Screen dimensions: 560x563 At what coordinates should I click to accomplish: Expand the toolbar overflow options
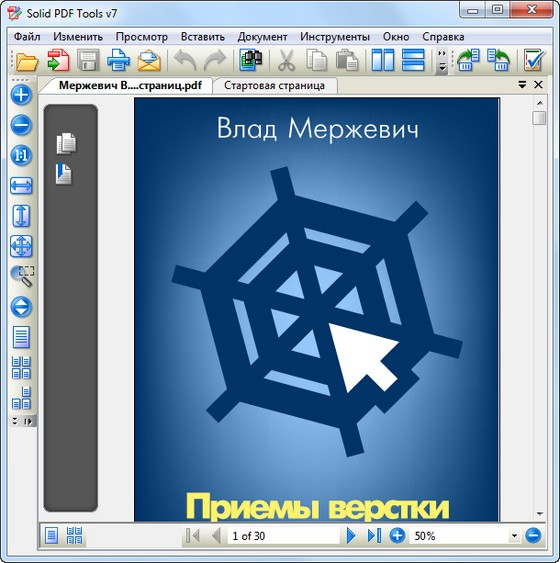point(442,62)
